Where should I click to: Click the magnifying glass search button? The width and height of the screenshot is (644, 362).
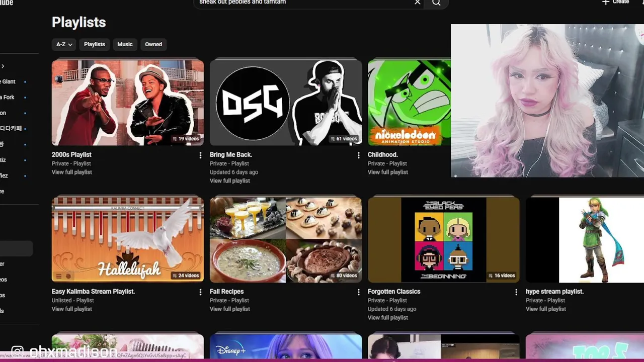pyautogui.click(x=436, y=3)
